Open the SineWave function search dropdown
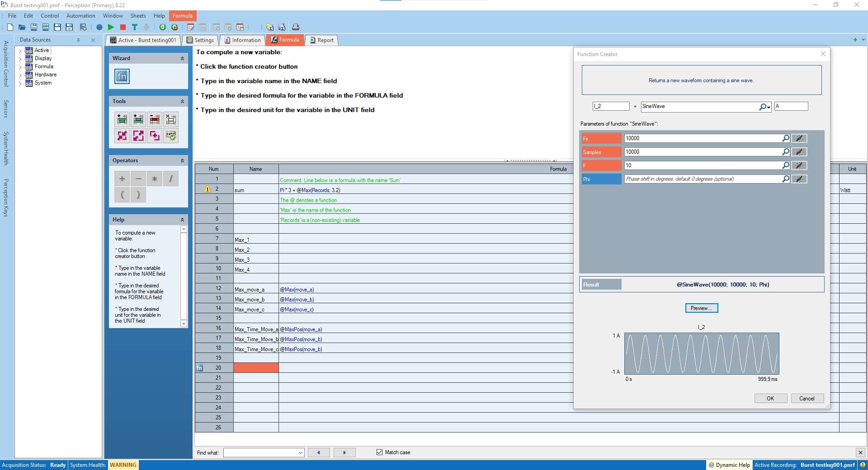The image size is (868, 470). click(x=764, y=107)
